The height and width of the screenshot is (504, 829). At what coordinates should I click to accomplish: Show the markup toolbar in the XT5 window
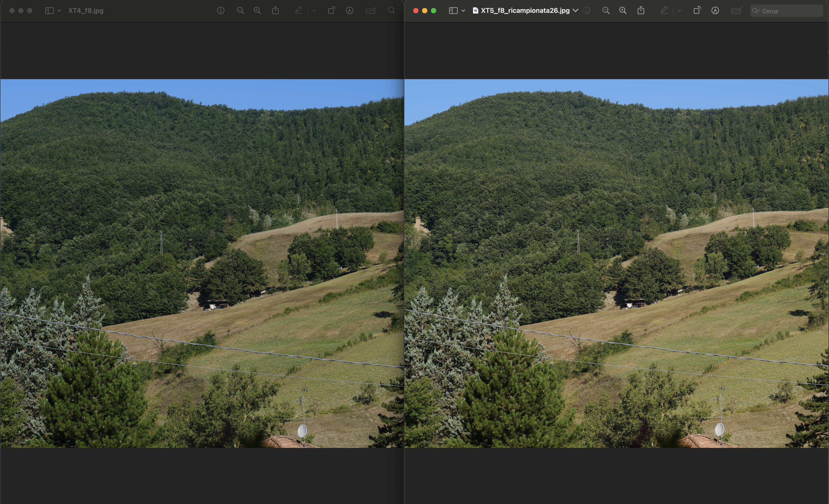pos(715,10)
